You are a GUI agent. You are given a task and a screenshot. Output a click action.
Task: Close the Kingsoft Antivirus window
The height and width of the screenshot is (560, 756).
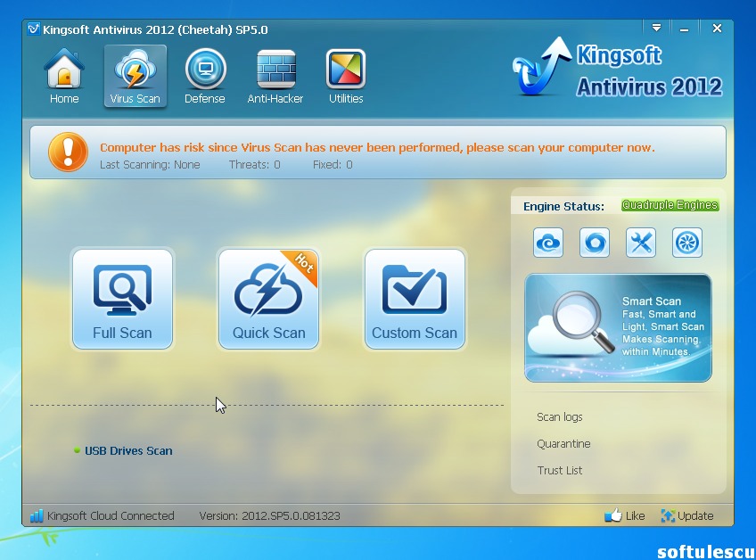(x=717, y=28)
